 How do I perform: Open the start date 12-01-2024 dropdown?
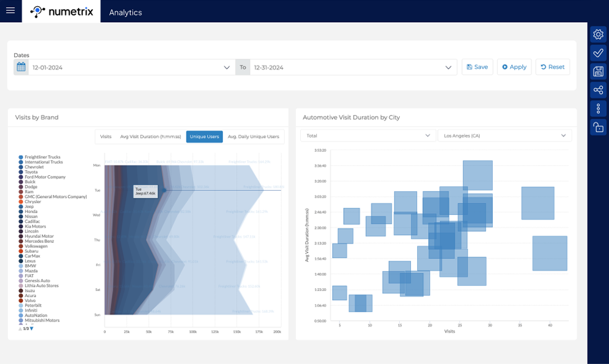tap(132, 67)
